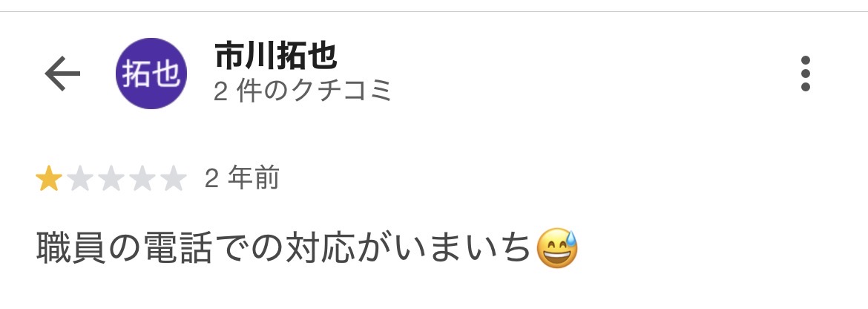Click the second gray star
Viewport: 868px width, 309px height.
coord(79,179)
